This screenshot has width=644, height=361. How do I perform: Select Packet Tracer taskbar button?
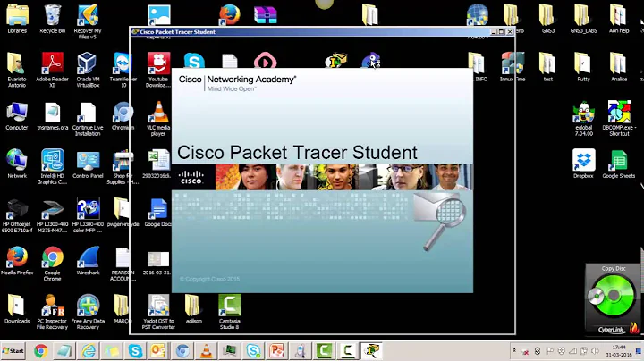coord(372,351)
